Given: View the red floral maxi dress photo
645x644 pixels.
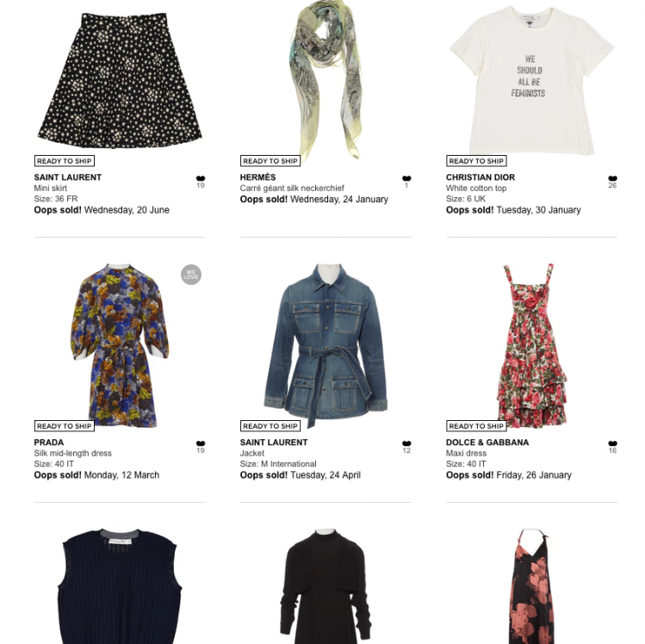Looking at the screenshot, I should tap(532, 345).
